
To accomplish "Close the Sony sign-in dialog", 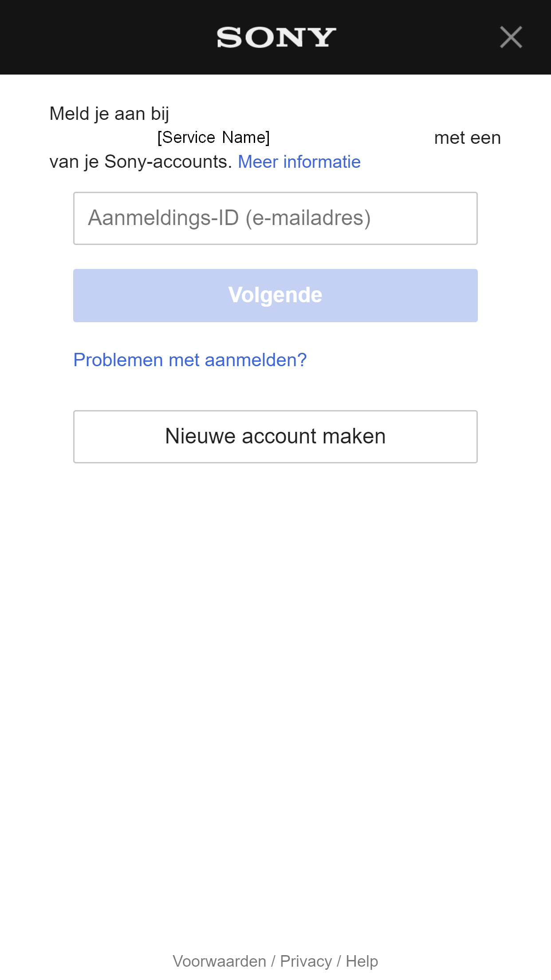I will 511,37.
